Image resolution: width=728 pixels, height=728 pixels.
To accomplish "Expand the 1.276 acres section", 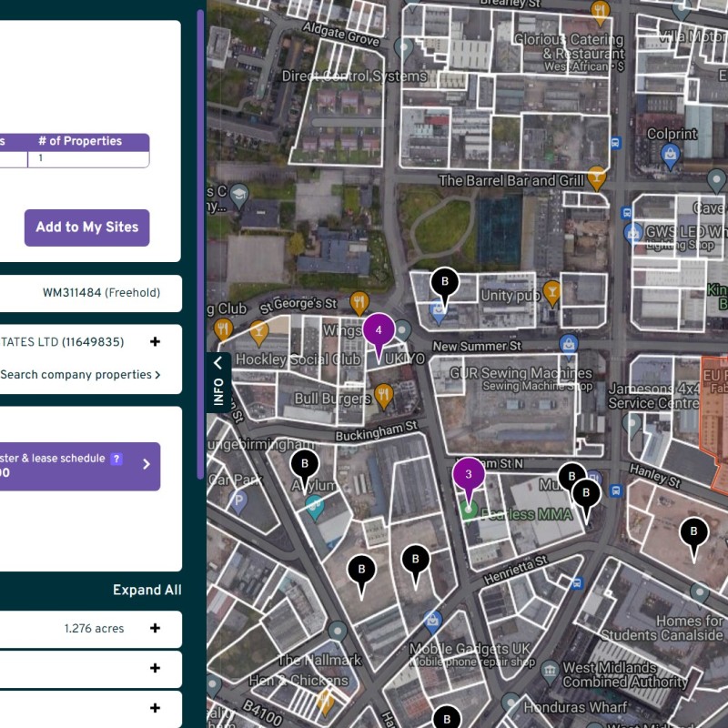I will [155, 628].
